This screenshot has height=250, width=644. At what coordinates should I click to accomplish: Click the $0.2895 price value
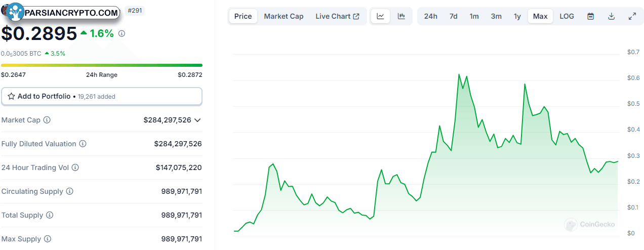coord(39,33)
